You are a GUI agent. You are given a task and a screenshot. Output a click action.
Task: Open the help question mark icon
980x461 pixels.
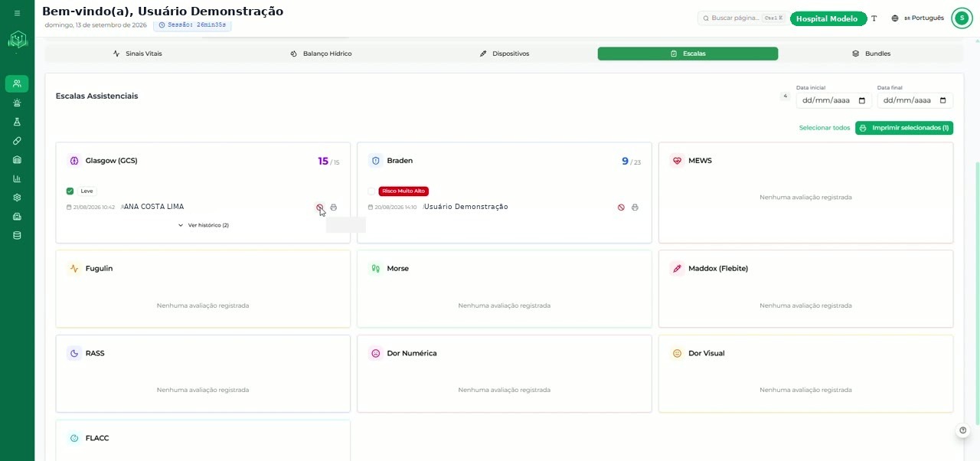tap(963, 430)
